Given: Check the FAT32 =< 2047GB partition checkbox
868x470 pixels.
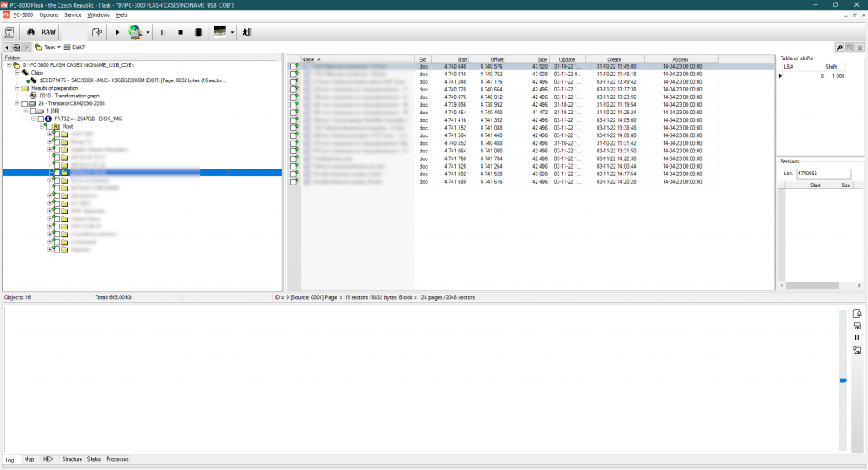Looking at the screenshot, I should [42, 119].
